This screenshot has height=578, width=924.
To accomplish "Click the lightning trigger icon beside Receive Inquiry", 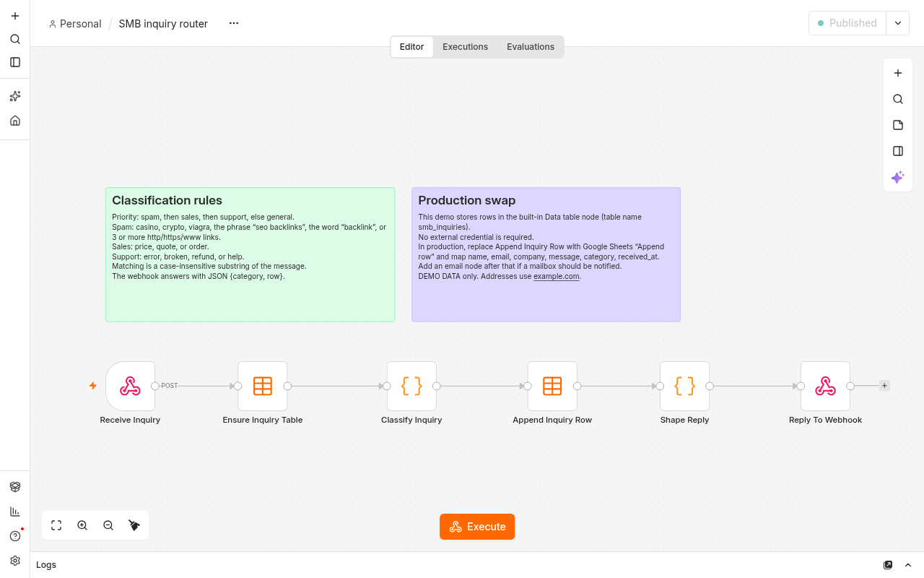I will 93,386.
